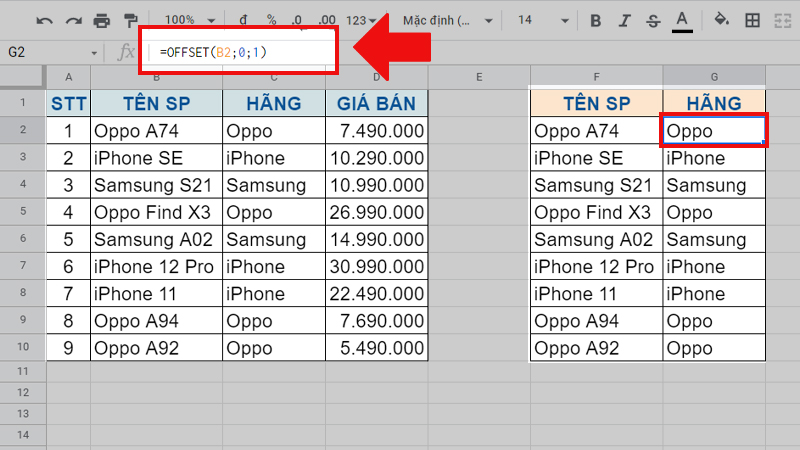Select cell G7 containing iPhone
Viewport: 800px width, 450px height.
click(x=714, y=266)
